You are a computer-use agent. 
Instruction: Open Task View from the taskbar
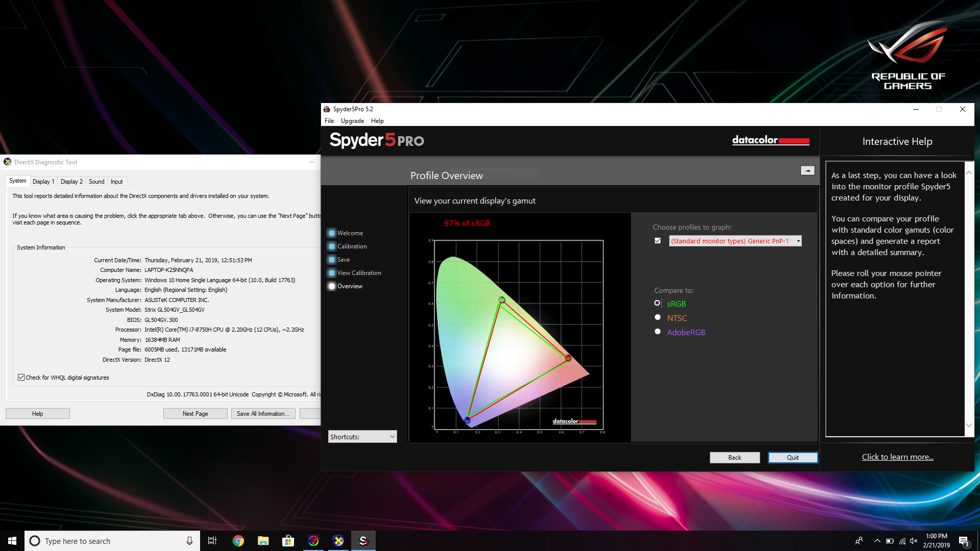tap(212, 541)
